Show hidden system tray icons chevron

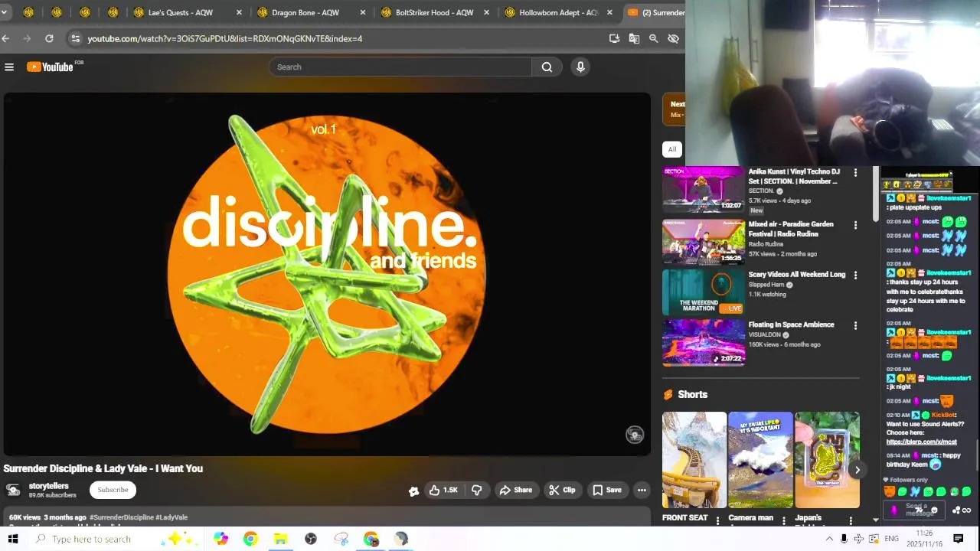coord(829,539)
